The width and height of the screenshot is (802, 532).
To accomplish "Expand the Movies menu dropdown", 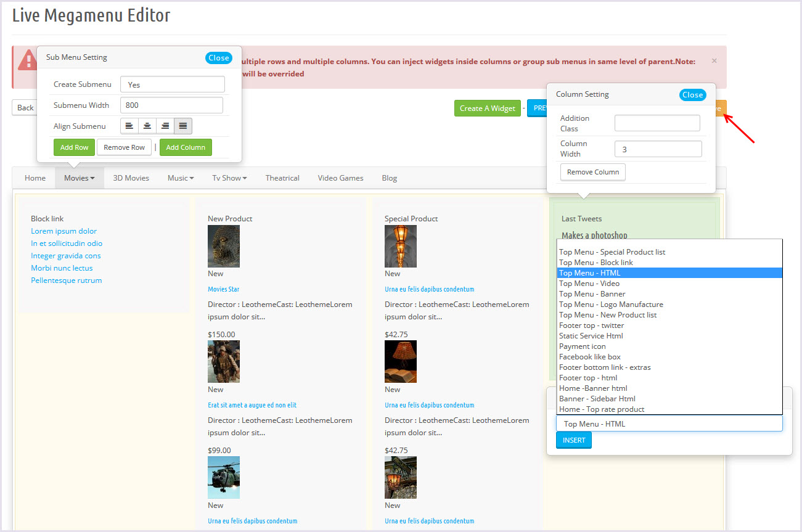I will (80, 178).
